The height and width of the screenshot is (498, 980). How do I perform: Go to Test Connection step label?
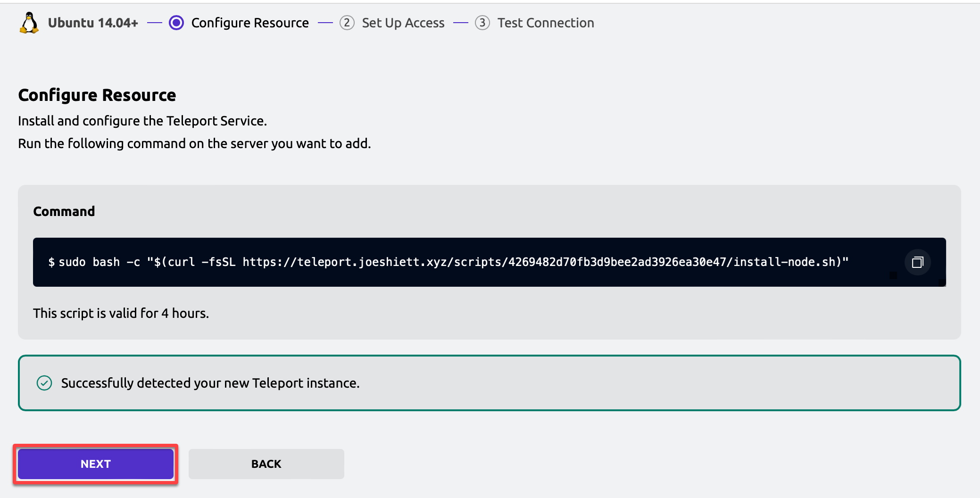[546, 23]
